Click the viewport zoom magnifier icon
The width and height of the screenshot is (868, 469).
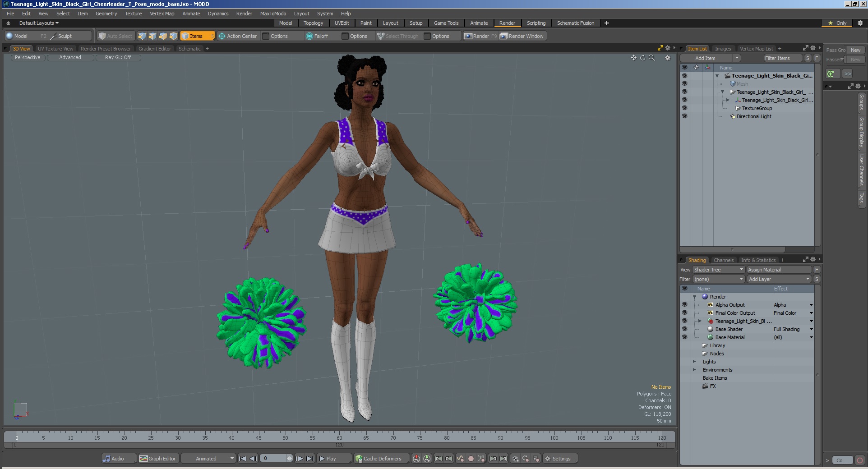click(651, 58)
